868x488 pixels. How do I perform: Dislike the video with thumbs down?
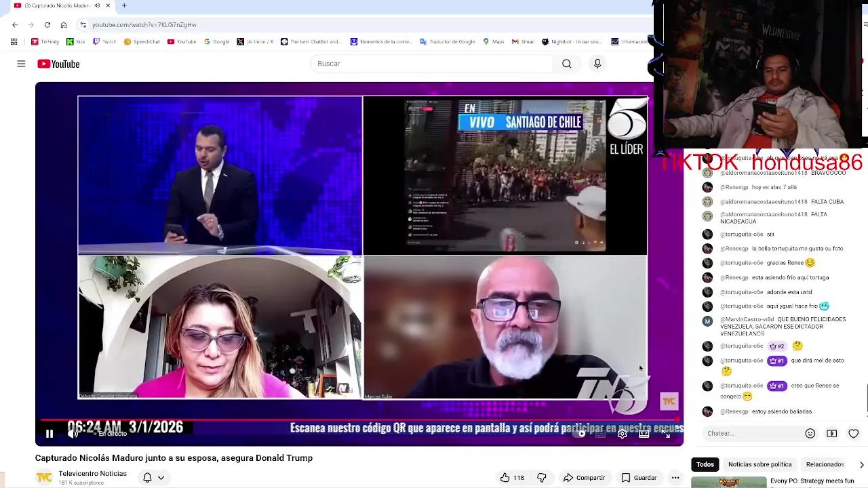coord(542,478)
